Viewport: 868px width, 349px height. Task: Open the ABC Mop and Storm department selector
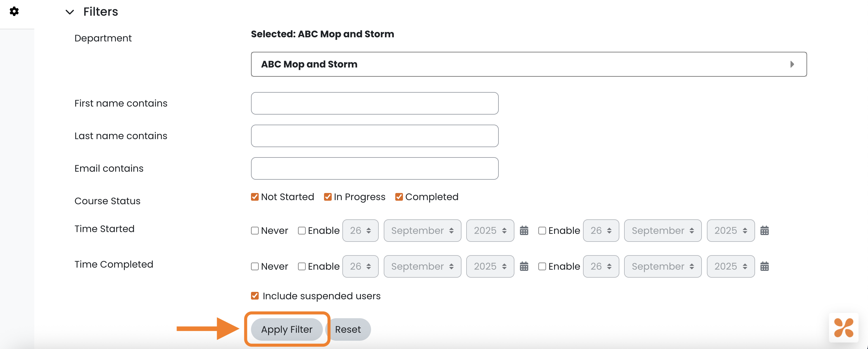(x=529, y=64)
